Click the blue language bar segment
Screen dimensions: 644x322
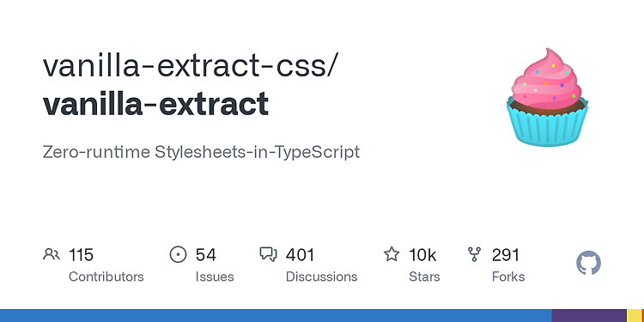click(x=275, y=315)
